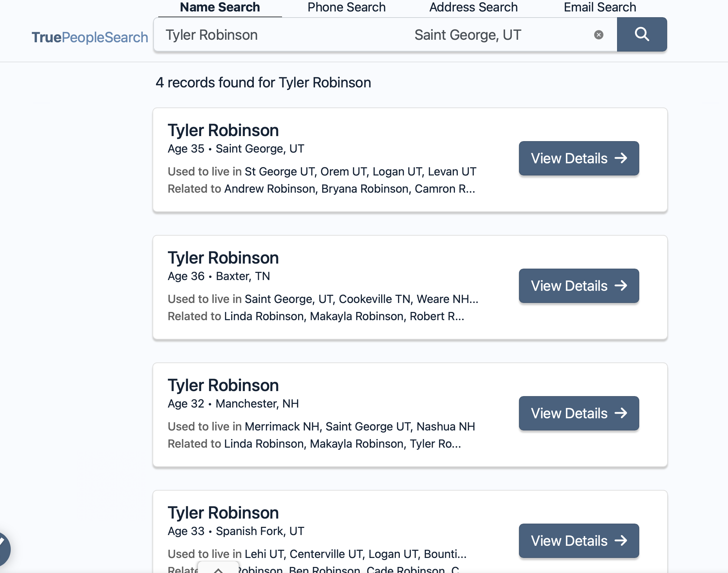The image size is (728, 573).
Task: Open the Tyler Robinson age 35 record name
Action: tap(223, 130)
